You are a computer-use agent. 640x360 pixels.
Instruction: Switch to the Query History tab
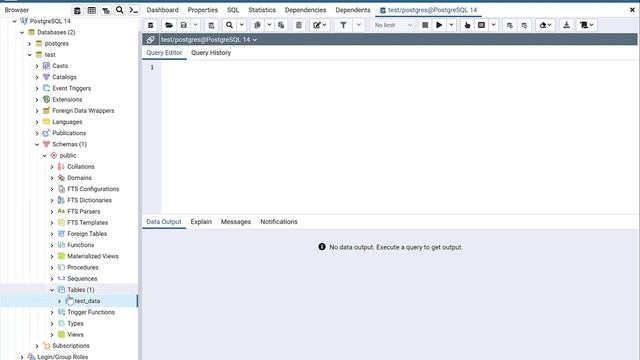(211, 53)
